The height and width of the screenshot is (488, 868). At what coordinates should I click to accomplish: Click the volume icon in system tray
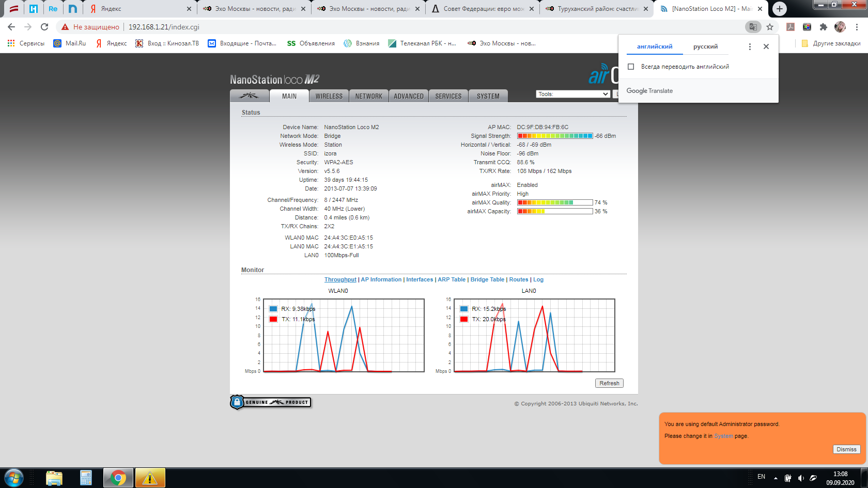pyautogui.click(x=800, y=478)
